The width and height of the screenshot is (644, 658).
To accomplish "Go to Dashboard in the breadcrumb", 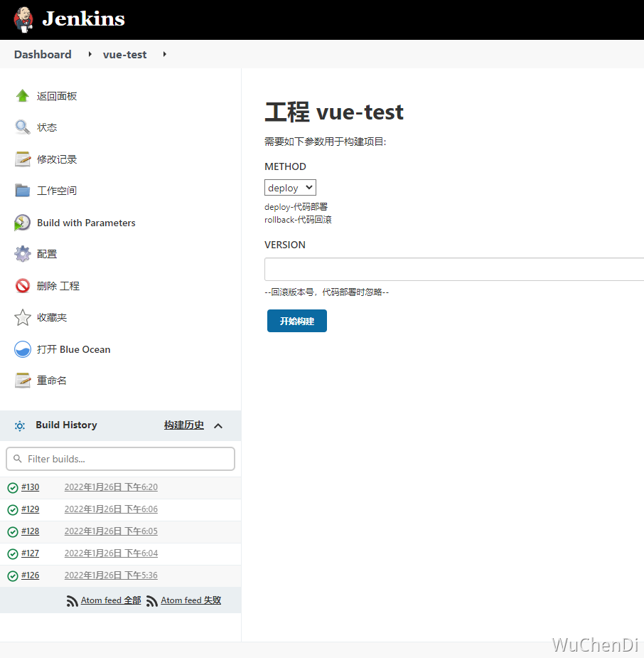I will click(x=43, y=55).
